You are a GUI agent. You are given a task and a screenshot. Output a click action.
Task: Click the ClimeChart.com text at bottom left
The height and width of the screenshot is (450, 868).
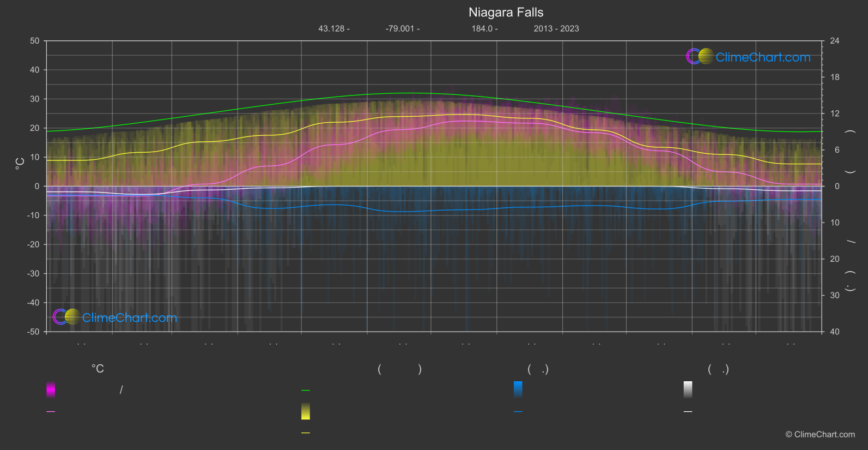[x=129, y=317]
